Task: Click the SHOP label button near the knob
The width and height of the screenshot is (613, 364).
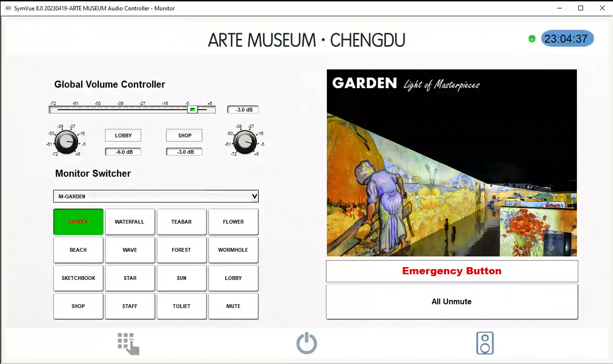Action: click(184, 135)
